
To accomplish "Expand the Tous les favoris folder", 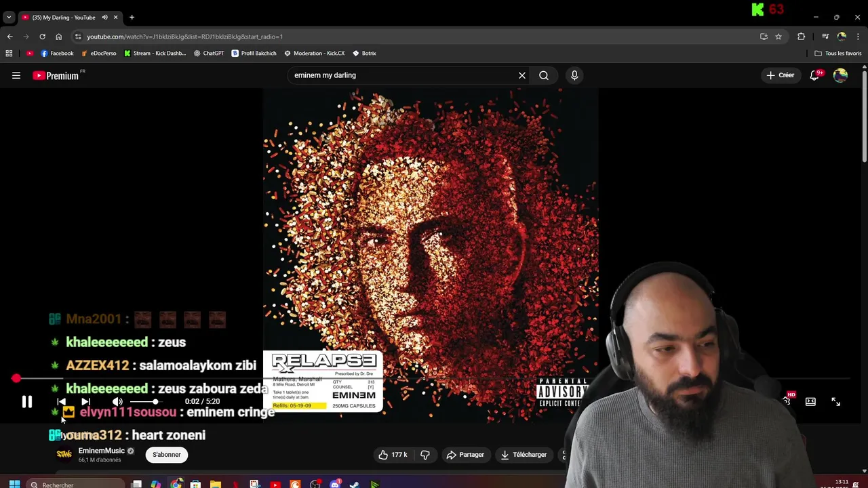I will pos(838,53).
